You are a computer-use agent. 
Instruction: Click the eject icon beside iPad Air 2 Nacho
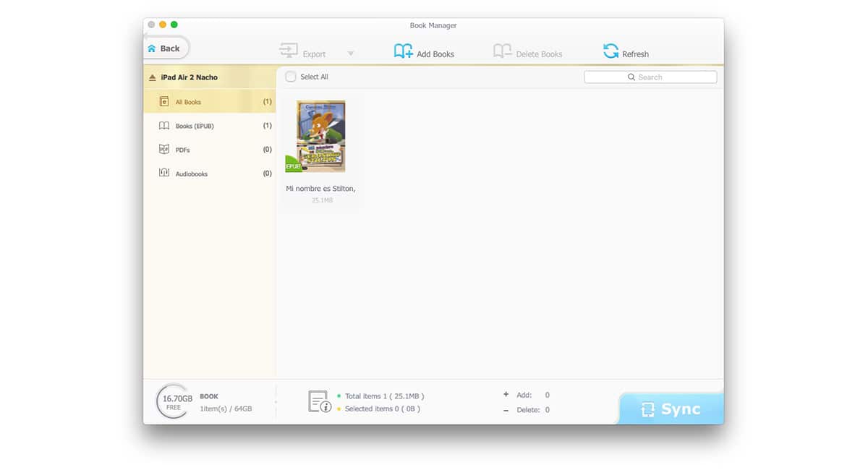pyautogui.click(x=152, y=77)
